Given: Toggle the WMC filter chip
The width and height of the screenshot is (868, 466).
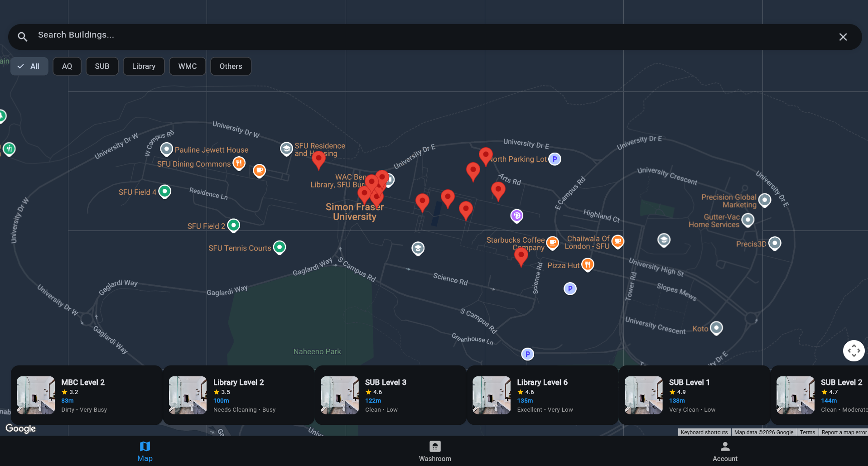Looking at the screenshot, I should coord(188,66).
